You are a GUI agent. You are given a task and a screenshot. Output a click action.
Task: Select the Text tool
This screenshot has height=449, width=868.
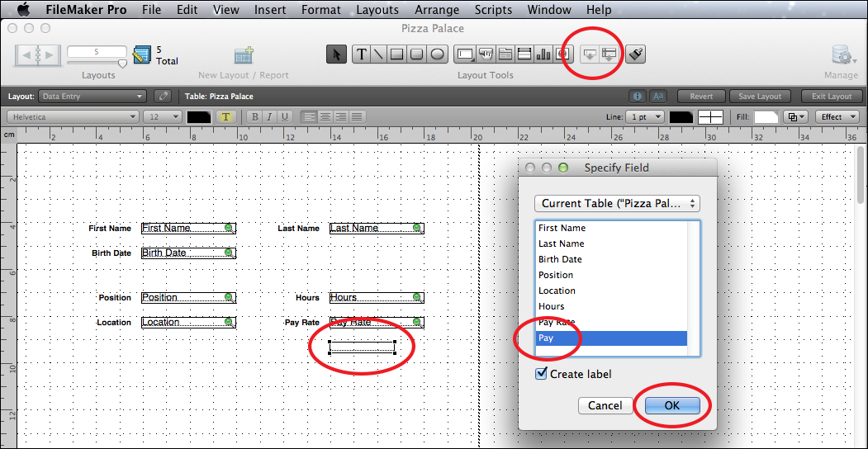362,54
